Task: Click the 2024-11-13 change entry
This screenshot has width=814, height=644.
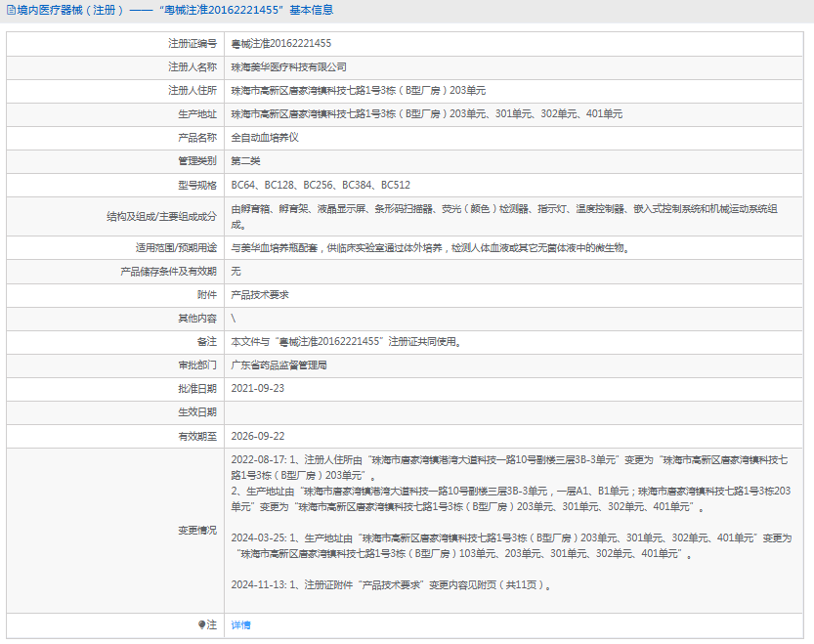Action: tap(392, 584)
